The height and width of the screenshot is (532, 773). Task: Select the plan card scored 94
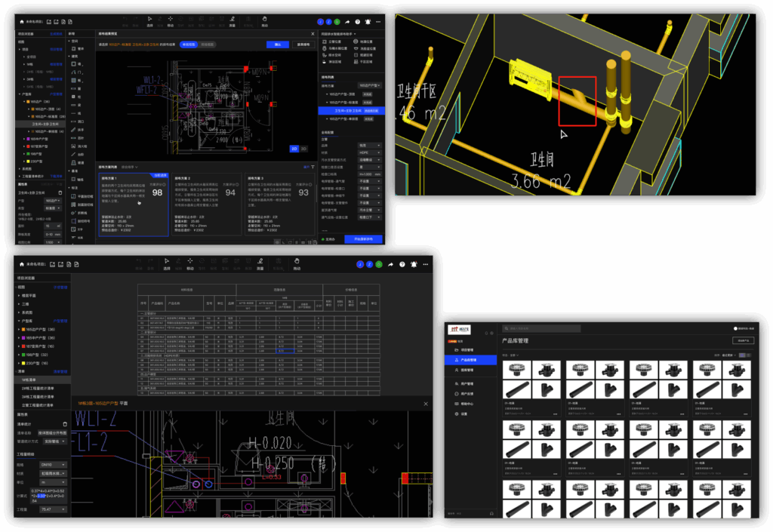tap(207, 204)
